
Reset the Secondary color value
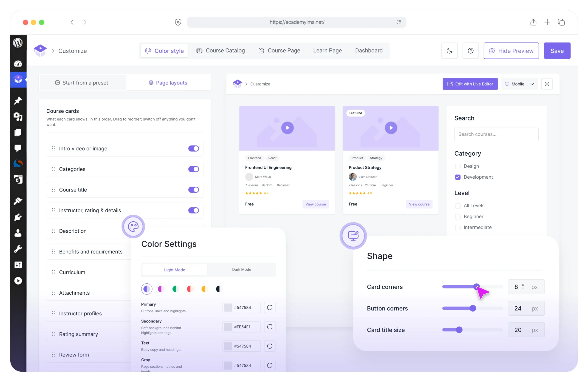(270, 327)
